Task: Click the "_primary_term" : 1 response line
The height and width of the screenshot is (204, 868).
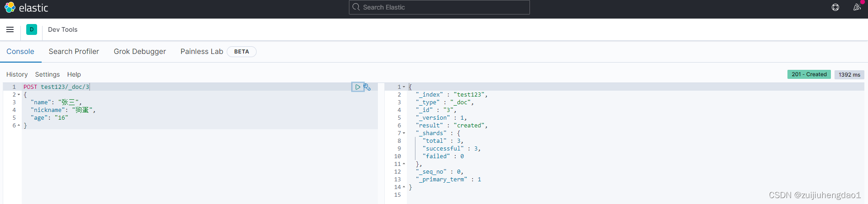Action: coord(448,180)
